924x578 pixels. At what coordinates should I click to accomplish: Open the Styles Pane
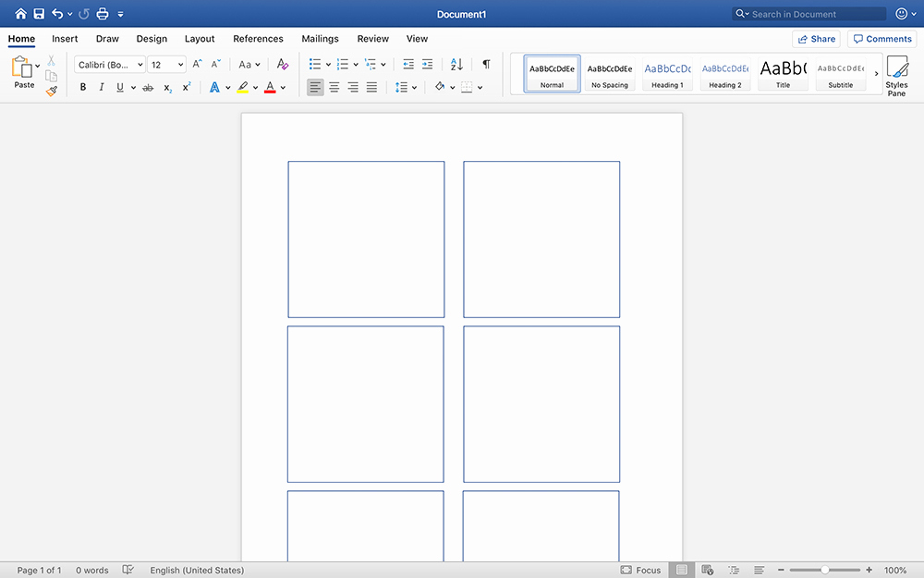tap(897, 76)
